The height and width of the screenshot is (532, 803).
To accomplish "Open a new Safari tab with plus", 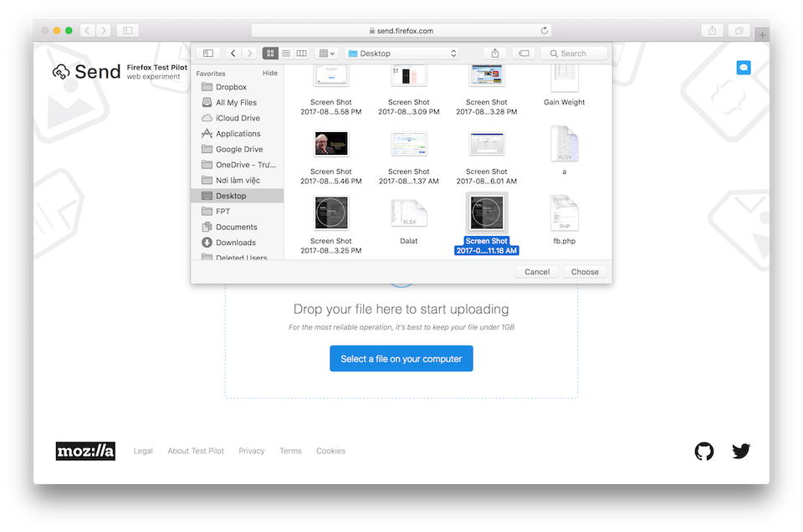I will pos(762,35).
